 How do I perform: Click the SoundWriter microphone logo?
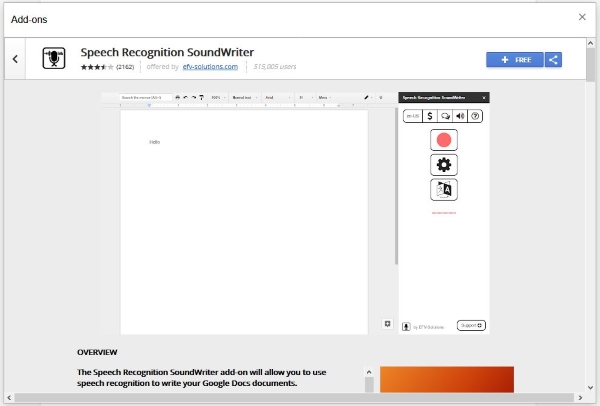[x=53, y=59]
